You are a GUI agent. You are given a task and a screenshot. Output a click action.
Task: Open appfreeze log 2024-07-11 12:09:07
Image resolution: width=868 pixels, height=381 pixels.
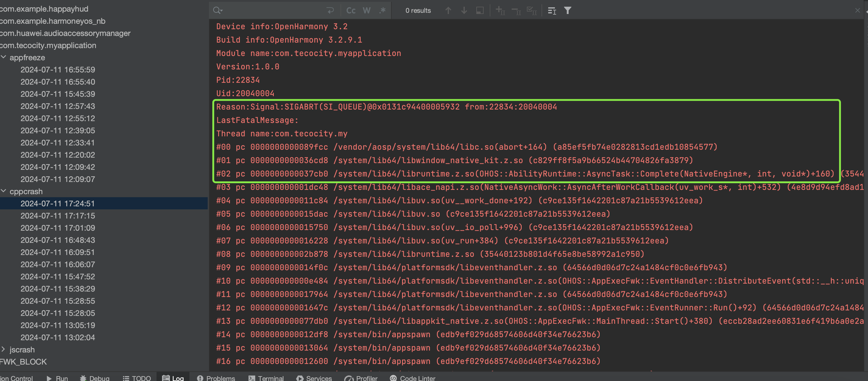pyautogui.click(x=58, y=179)
